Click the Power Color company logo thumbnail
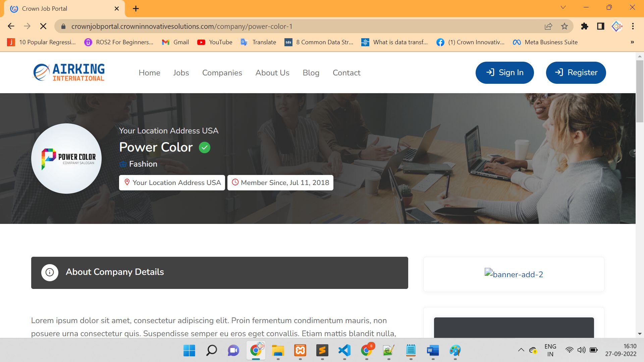 pyautogui.click(x=66, y=159)
